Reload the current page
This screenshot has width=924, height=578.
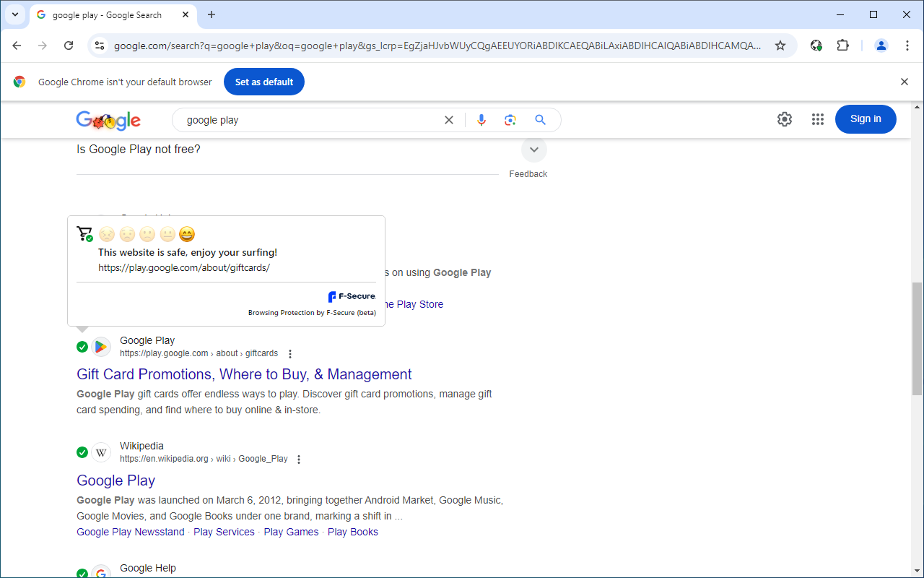point(69,46)
